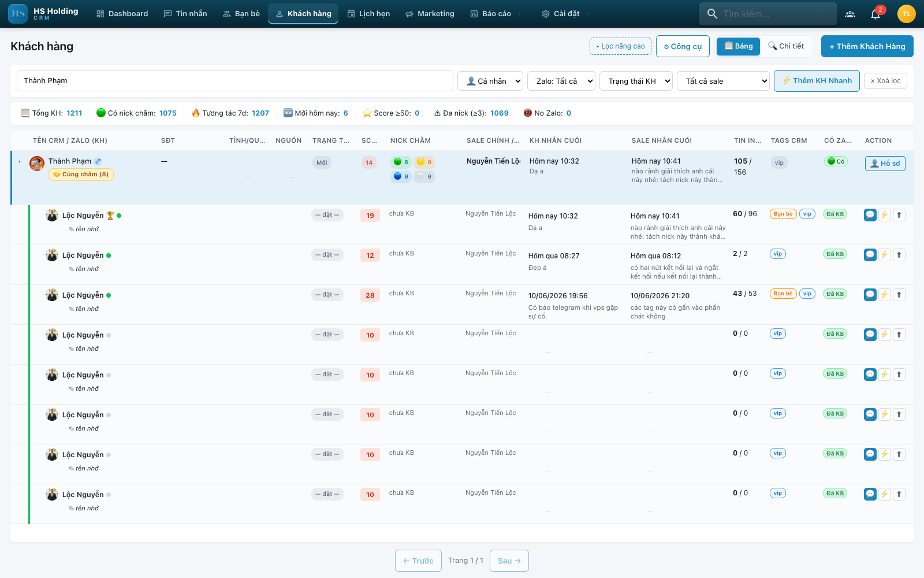The width and height of the screenshot is (924, 578).
Task: Click the TL user avatar
Action: [907, 14]
